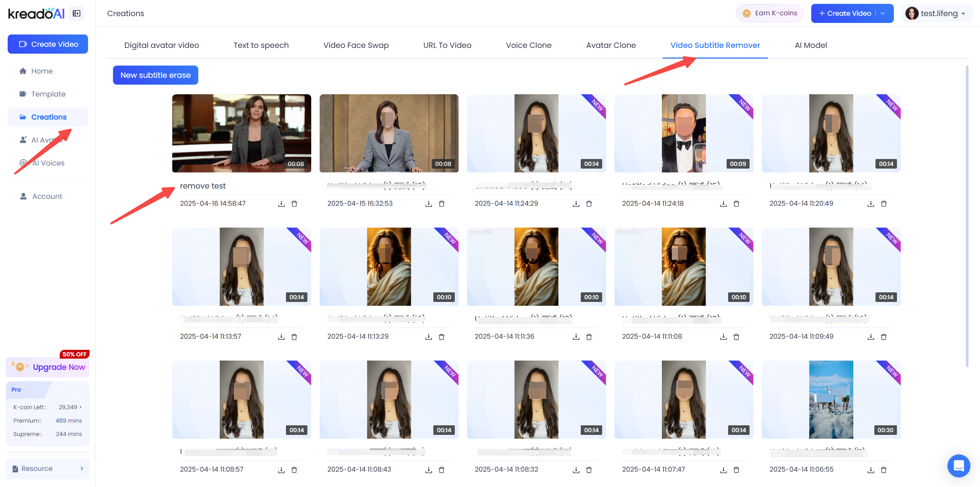Open 'remove test' video thumbnail
The height and width of the screenshot is (487, 980).
click(x=242, y=133)
